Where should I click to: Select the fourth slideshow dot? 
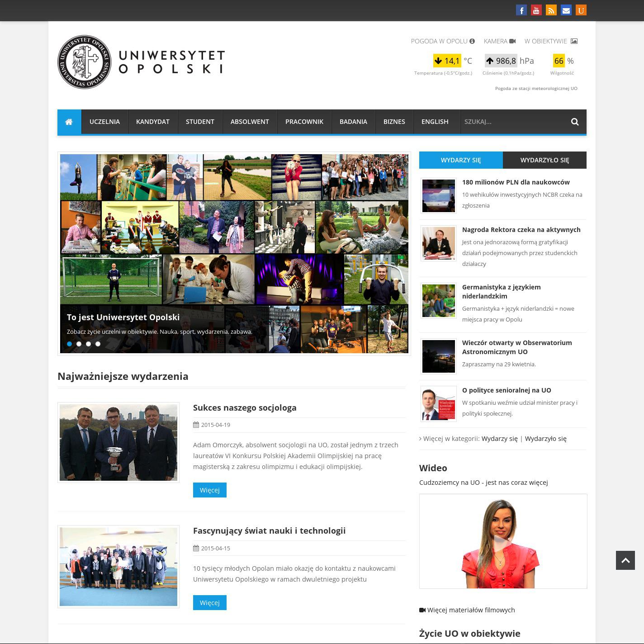pyautogui.click(x=98, y=344)
